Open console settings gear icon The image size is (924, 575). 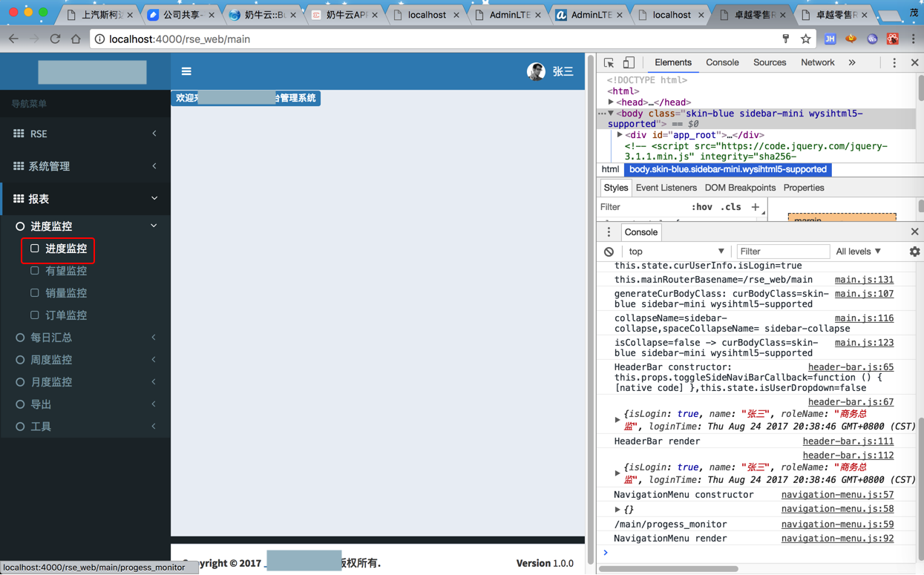click(914, 252)
